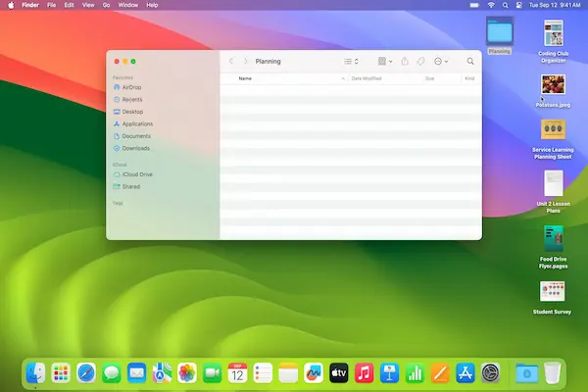Sort by Size column header

tap(430, 78)
